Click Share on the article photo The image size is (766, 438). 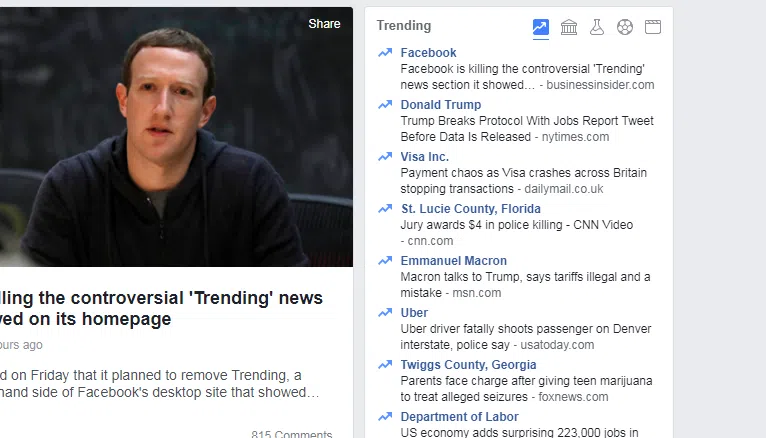[x=324, y=24]
